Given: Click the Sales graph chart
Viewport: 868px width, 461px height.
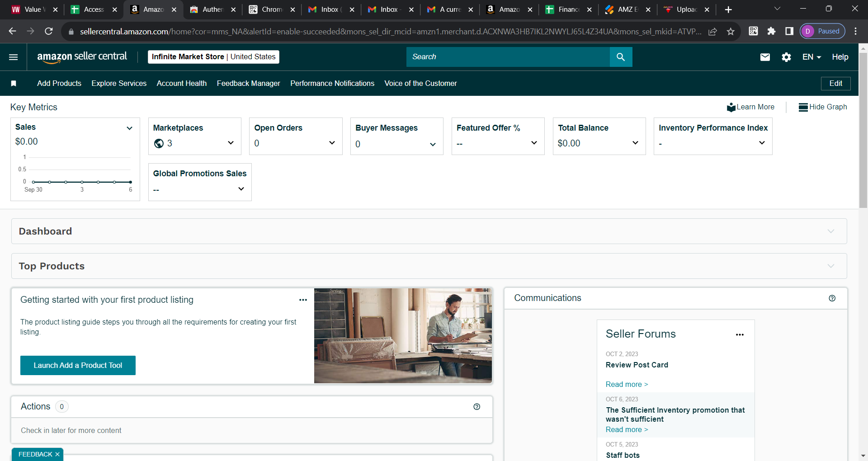Looking at the screenshot, I should point(75,174).
